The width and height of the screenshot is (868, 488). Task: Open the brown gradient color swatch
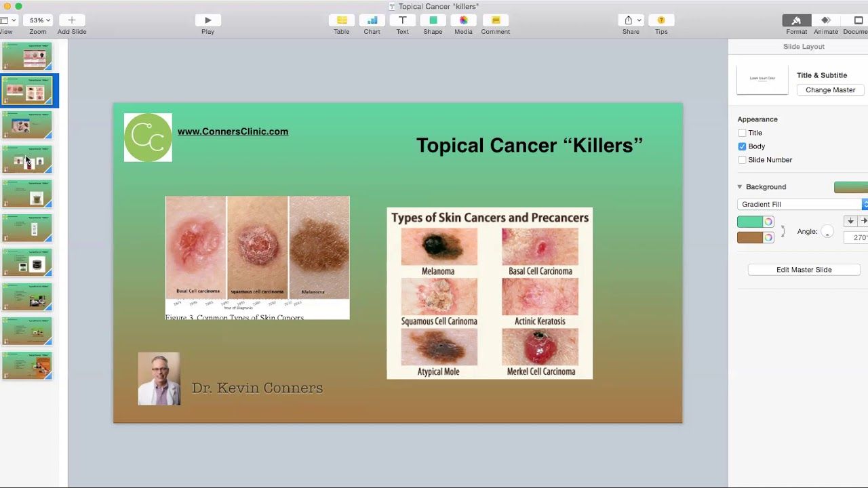750,237
